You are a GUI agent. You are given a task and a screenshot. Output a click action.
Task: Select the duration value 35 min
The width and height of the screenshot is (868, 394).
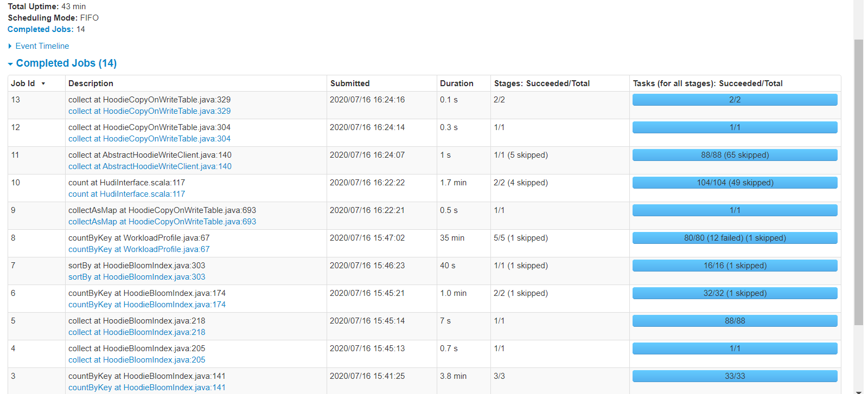click(452, 238)
